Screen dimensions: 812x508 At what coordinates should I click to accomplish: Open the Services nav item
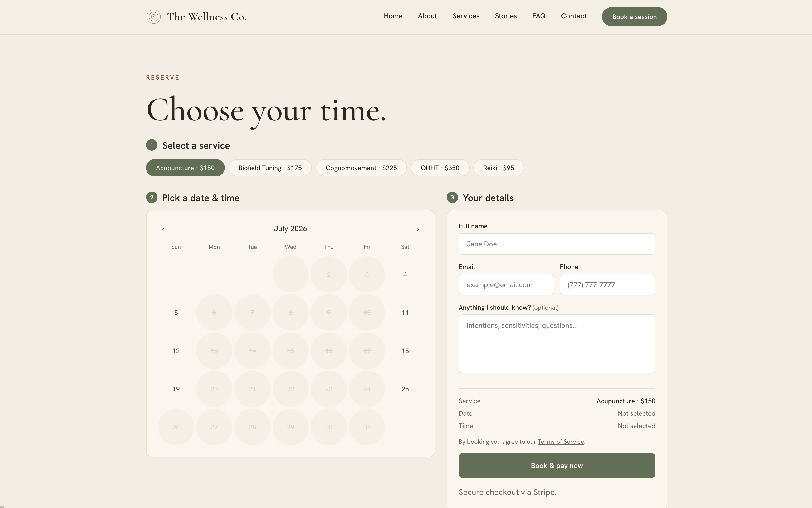[466, 16]
